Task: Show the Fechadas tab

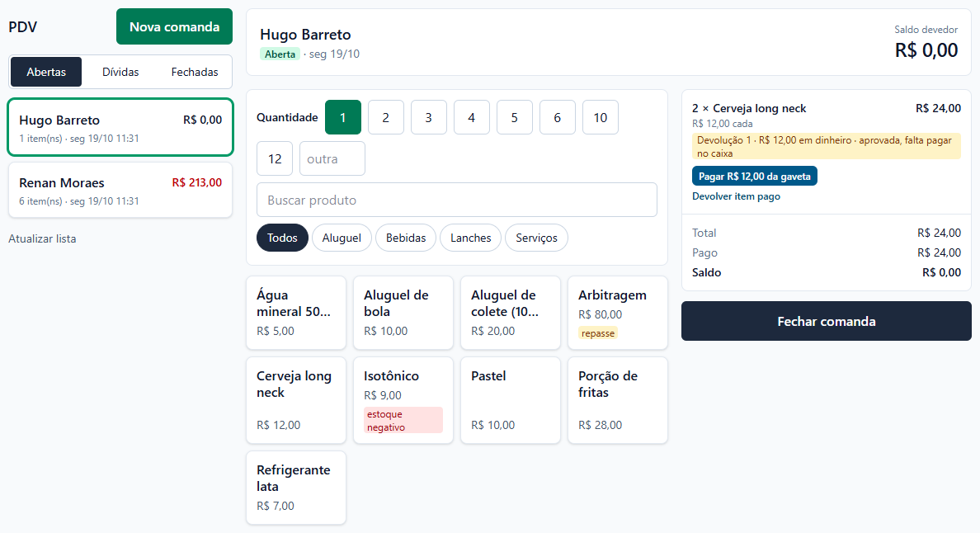Action: [195, 72]
